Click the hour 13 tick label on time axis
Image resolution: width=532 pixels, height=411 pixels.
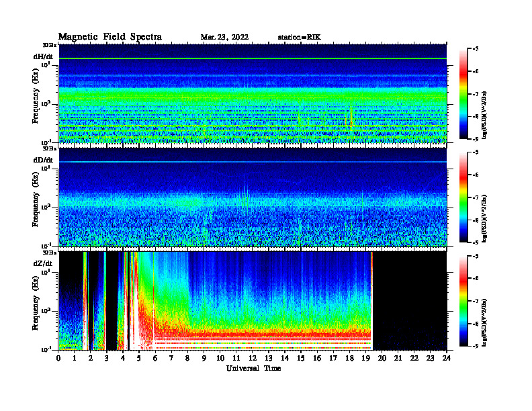click(269, 358)
